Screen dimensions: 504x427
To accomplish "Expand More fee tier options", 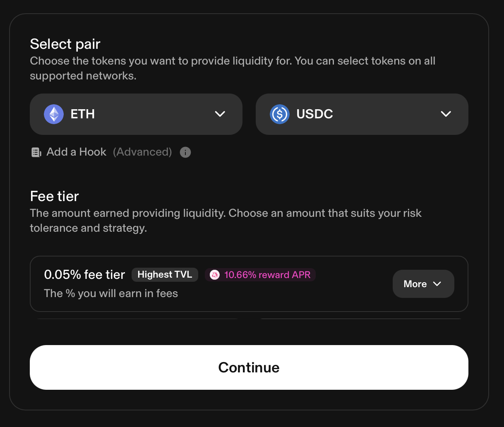I will pyautogui.click(x=423, y=284).
